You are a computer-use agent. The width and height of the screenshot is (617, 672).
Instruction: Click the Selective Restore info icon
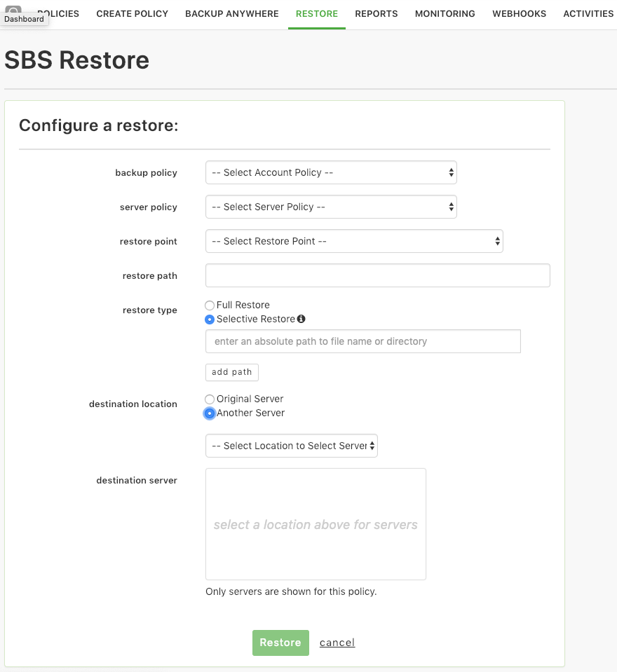301,319
